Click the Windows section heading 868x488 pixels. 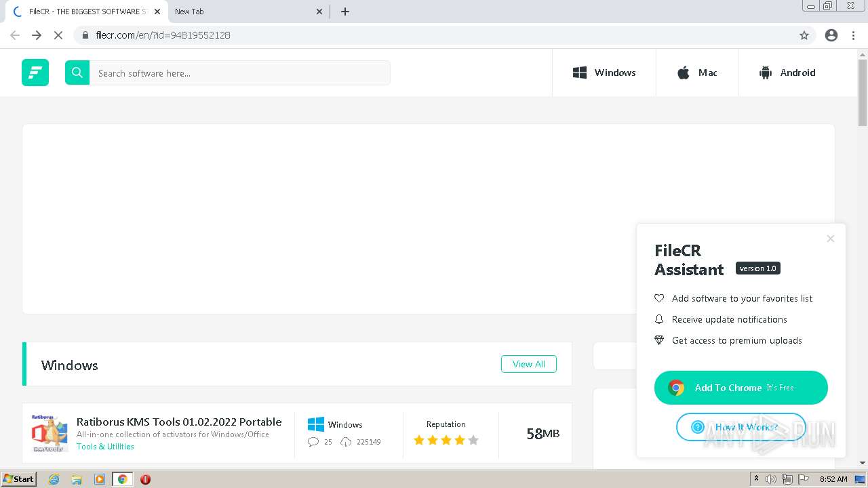(x=69, y=365)
